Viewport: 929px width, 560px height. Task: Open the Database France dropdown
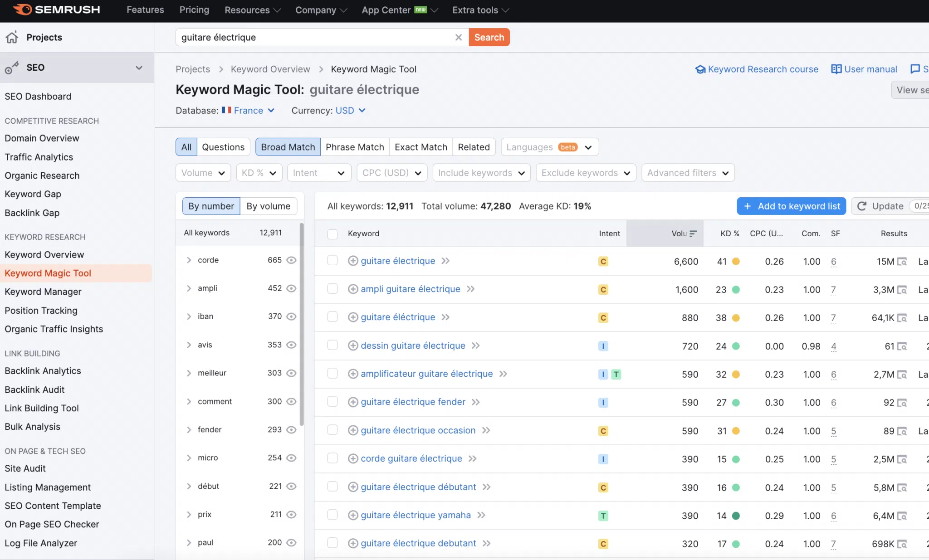tap(248, 111)
